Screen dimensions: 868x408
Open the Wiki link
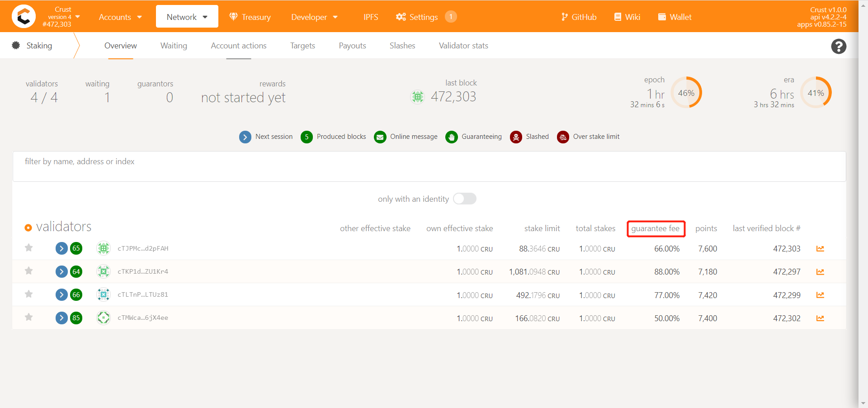(627, 17)
